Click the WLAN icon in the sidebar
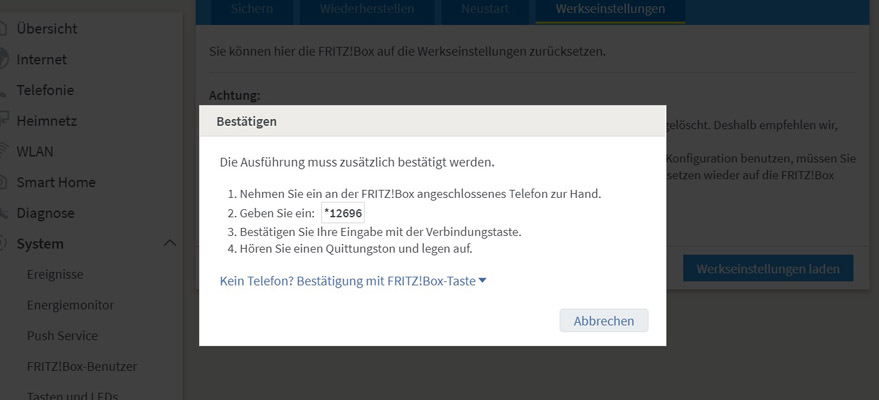 point(3,152)
